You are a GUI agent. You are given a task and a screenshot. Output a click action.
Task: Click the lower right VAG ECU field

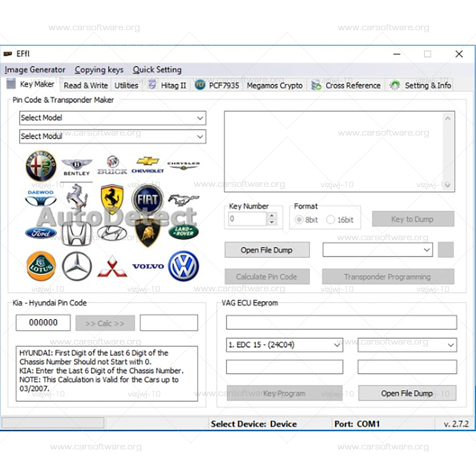click(407, 367)
